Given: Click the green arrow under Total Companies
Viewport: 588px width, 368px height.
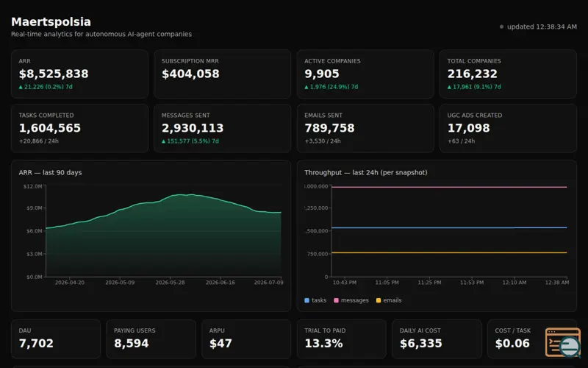Looking at the screenshot, I should pos(449,87).
